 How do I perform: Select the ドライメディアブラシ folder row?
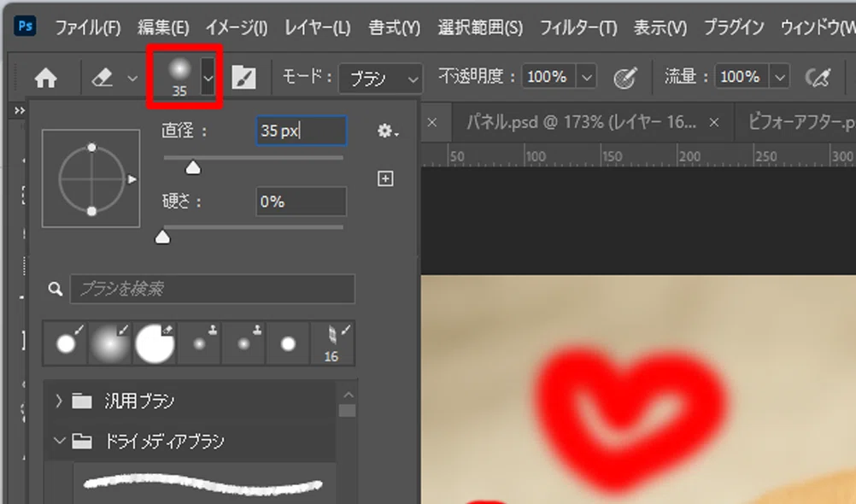pyautogui.click(x=190, y=440)
